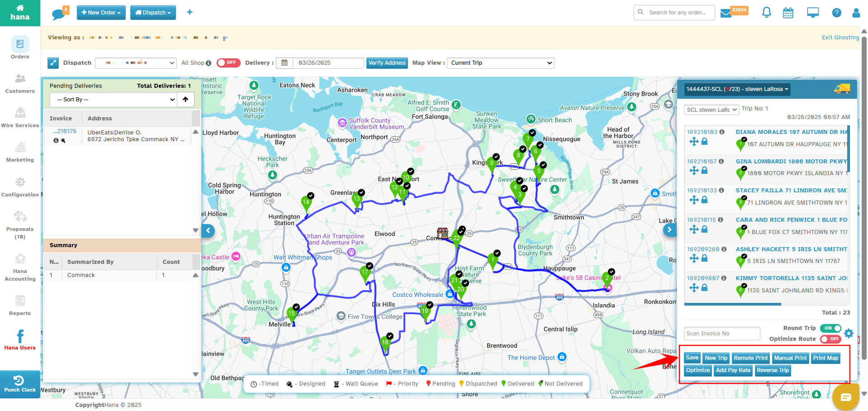
Task: Open the mail inbox with 53024 badge
Action: pos(726,13)
